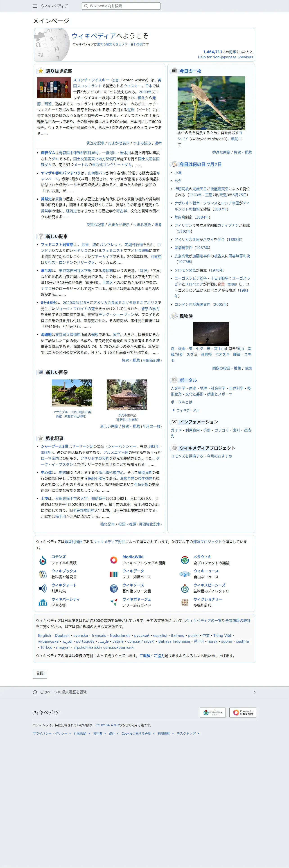289x868 pixels.
Task: Open Help for Non-Japanese Speakers
Action: (225, 57)
